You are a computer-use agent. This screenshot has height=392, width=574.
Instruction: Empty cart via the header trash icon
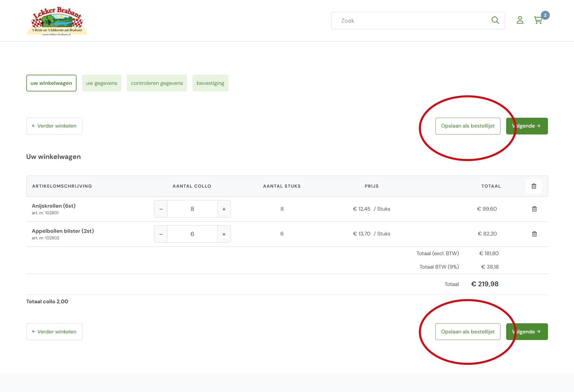point(534,186)
